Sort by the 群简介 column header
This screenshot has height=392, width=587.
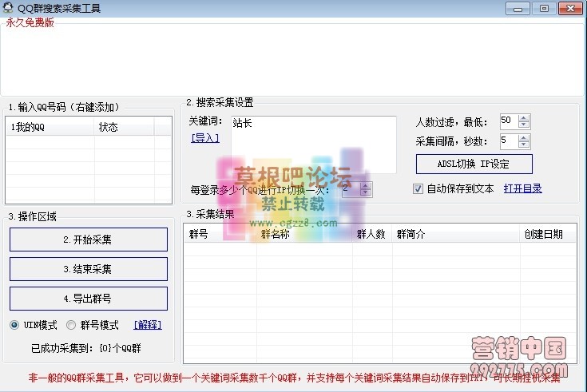tap(456, 235)
